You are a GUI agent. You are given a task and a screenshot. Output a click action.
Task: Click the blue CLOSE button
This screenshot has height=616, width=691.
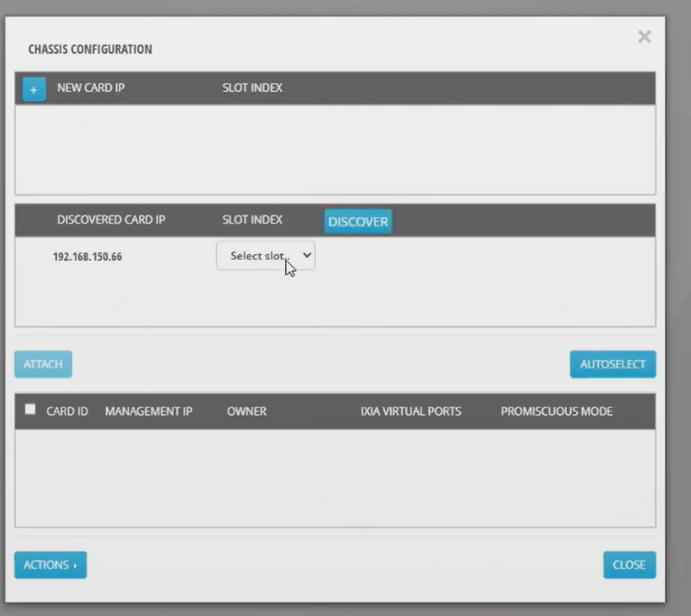(629, 565)
